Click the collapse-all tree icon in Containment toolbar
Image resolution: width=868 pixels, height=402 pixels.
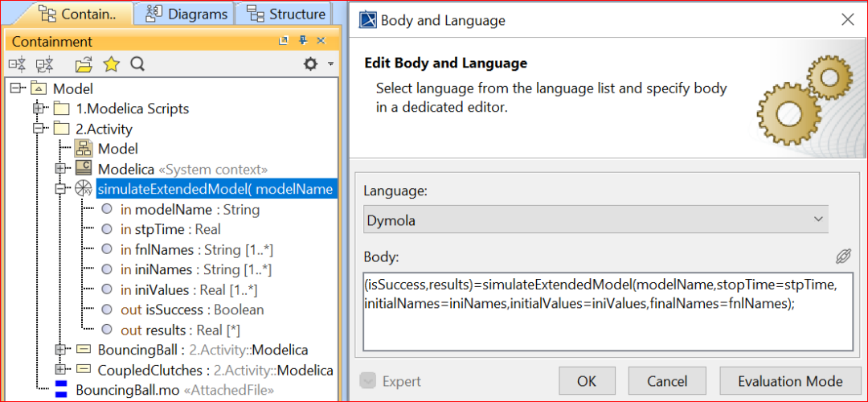[x=17, y=64]
